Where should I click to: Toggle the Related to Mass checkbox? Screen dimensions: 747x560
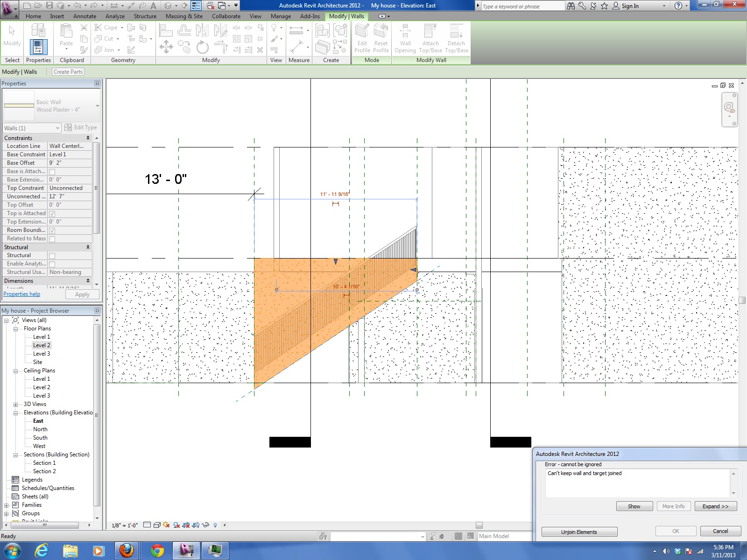coord(52,239)
